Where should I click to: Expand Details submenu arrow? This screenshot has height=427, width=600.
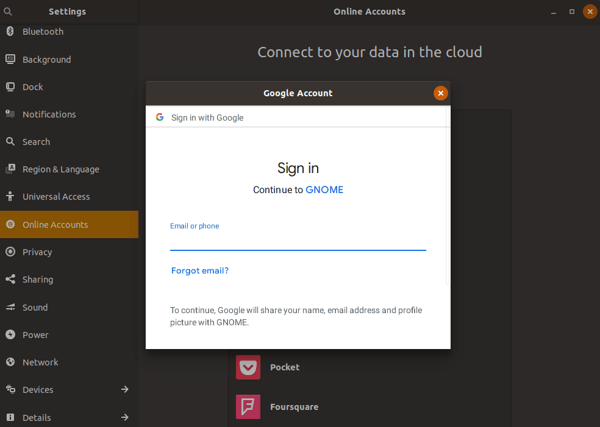tap(125, 417)
